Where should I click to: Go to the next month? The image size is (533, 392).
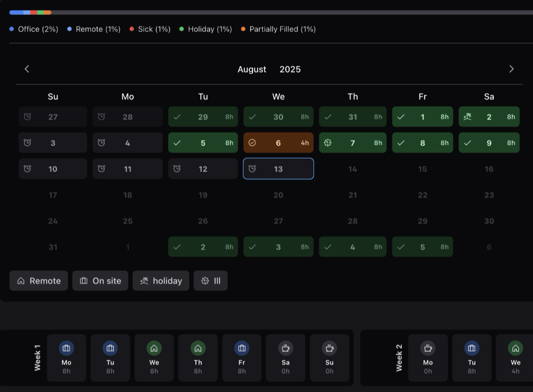click(511, 69)
